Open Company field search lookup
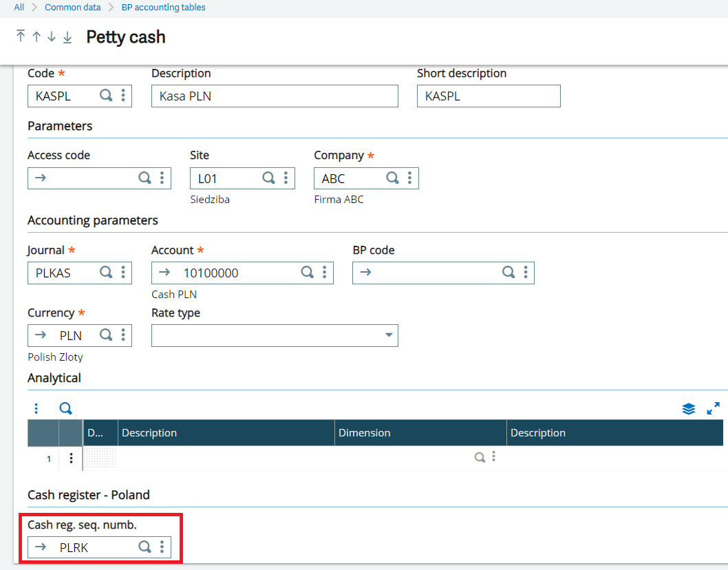728x570 pixels. click(x=392, y=178)
